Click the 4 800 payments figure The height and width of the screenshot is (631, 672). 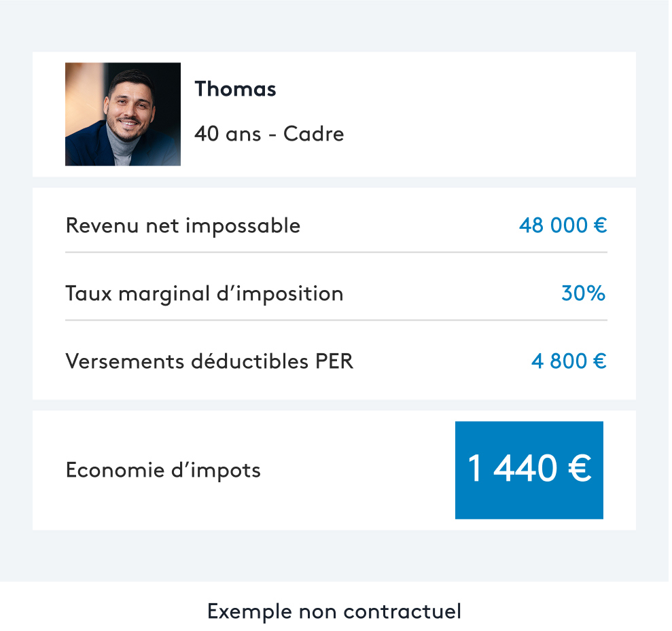click(560, 361)
